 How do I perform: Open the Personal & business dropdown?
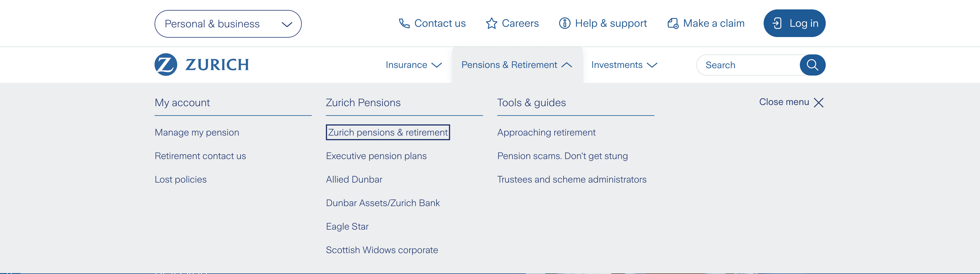[x=228, y=24]
